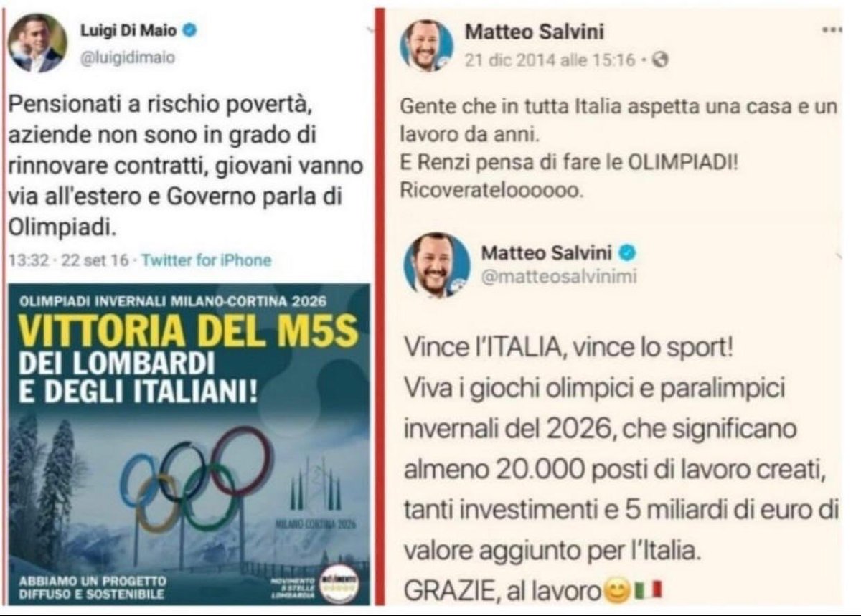861x616 pixels.
Task: Click Matteo Salvini's Twitter avatar
Action: tap(436, 265)
